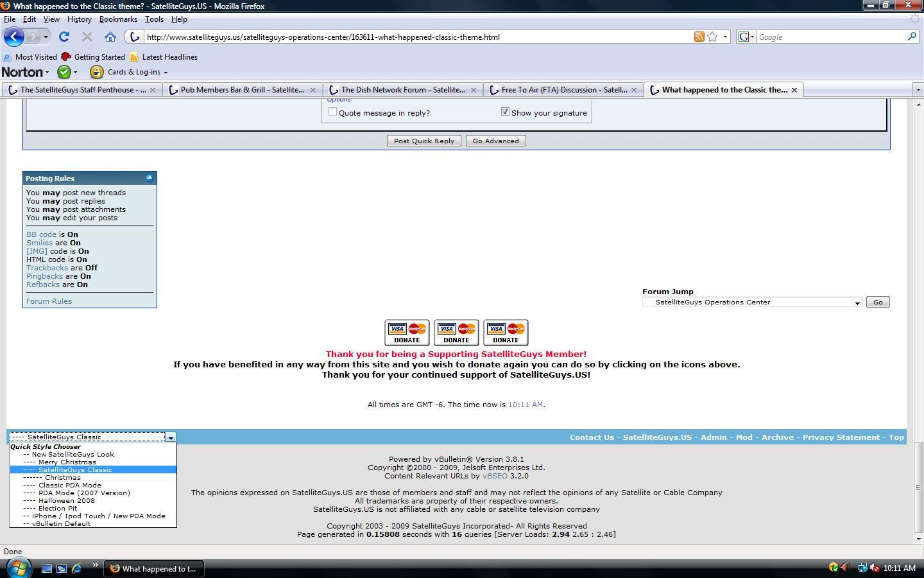The image size is (924, 578).
Task: Open the Cards & Log-ins lock icon
Action: point(96,72)
